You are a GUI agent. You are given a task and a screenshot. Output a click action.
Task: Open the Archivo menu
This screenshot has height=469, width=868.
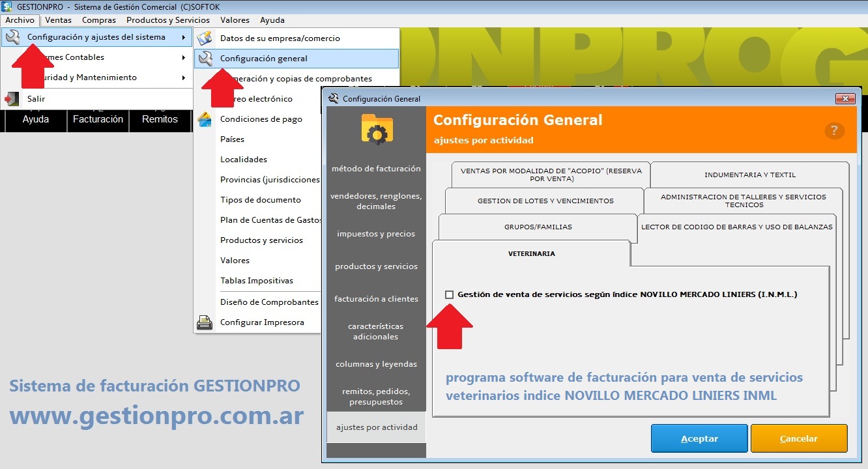click(x=20, y=20)
